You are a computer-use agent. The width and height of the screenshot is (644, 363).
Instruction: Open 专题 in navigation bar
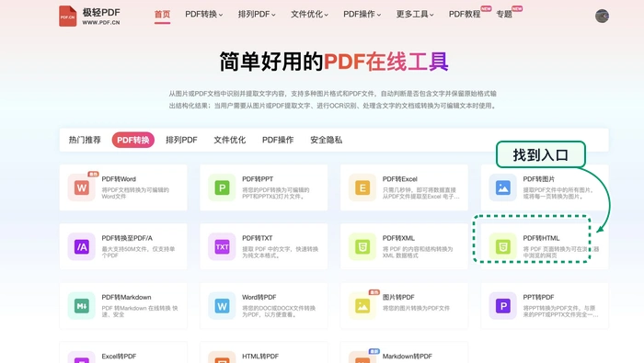click(x=504, y=14)
